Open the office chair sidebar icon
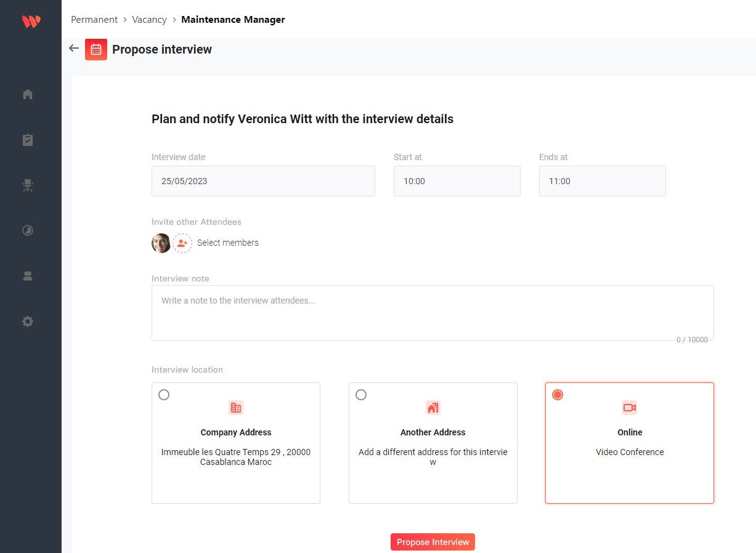The width and height of the screenshot is (756, 553). (28, 185)
